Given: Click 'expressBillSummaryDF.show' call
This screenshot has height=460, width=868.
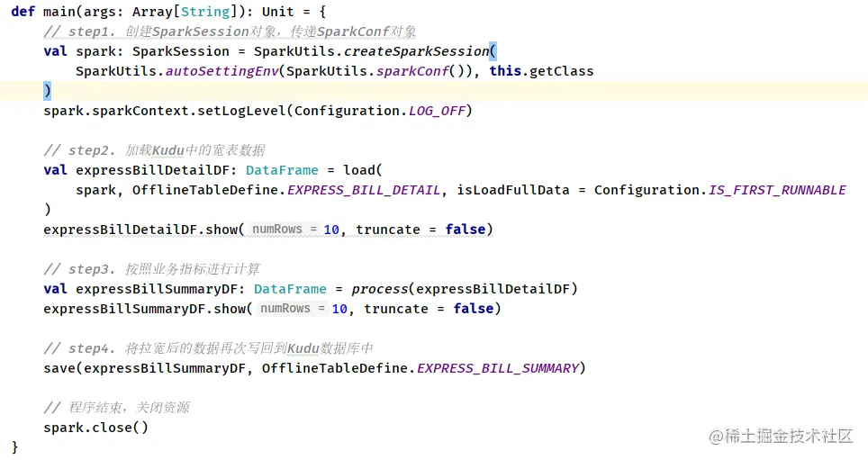Looking at the screenshot, I should pos(144,309).
